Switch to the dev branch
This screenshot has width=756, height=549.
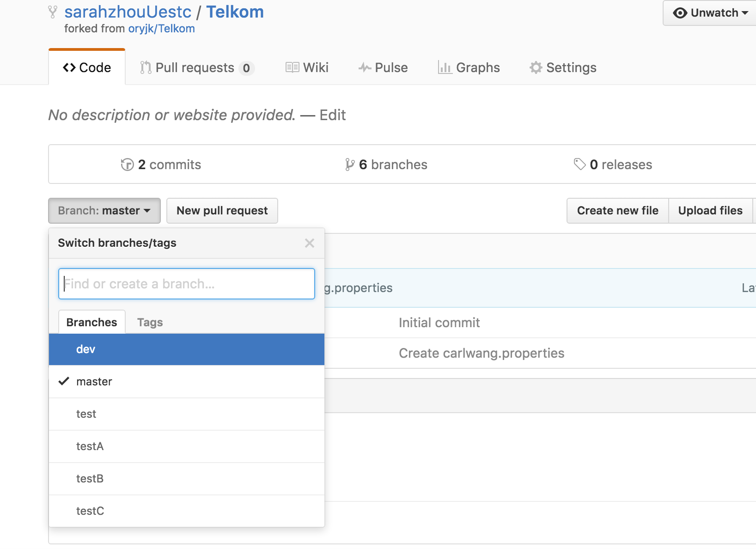tap(187, 349)
